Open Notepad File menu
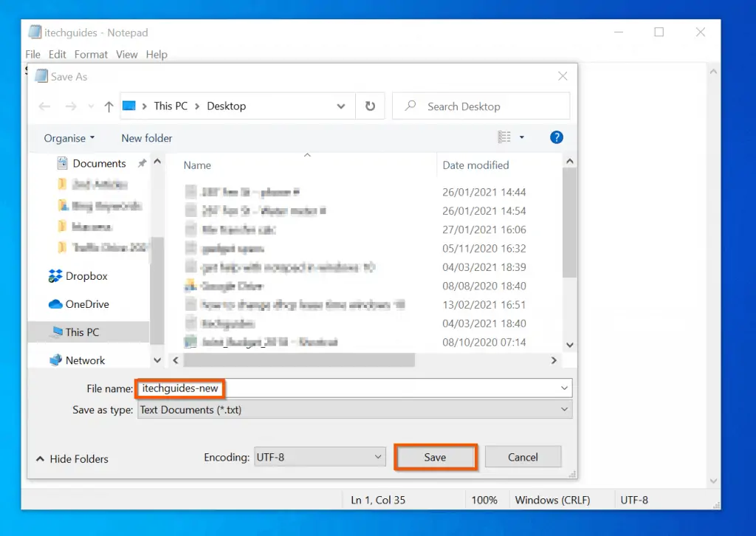 [x=32, y=55]
